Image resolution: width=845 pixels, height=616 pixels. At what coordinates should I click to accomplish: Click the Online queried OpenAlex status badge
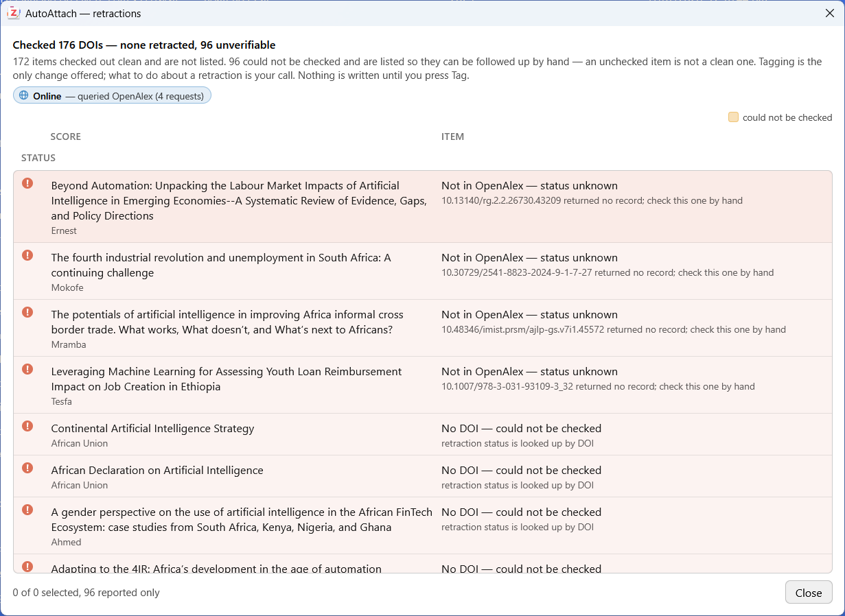point(112,96)
